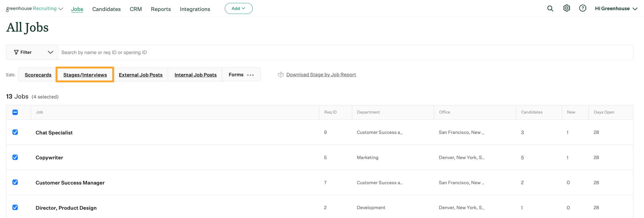Open the Director, Product Design job
This screenshot has width=644, height=218.
click(x=66, y=208)
